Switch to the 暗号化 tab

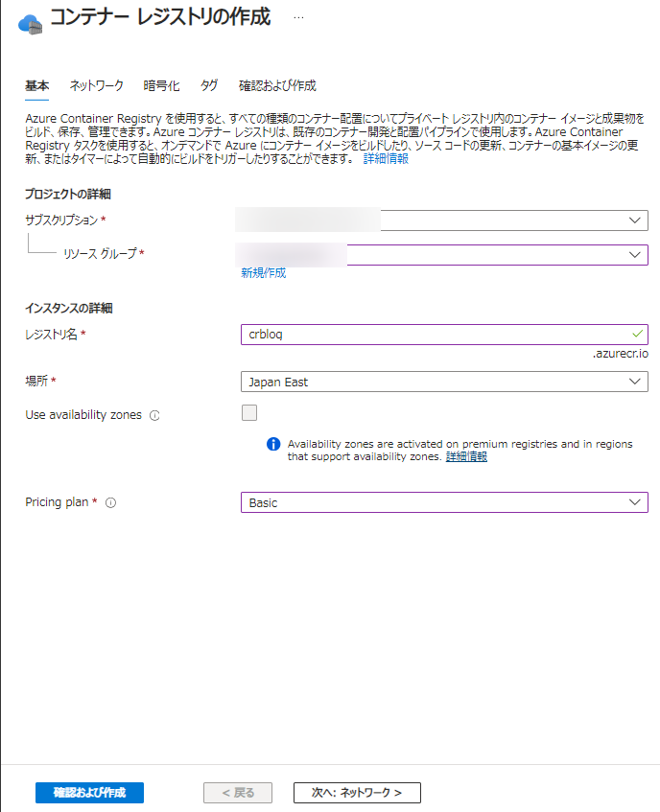click(161, 86)
